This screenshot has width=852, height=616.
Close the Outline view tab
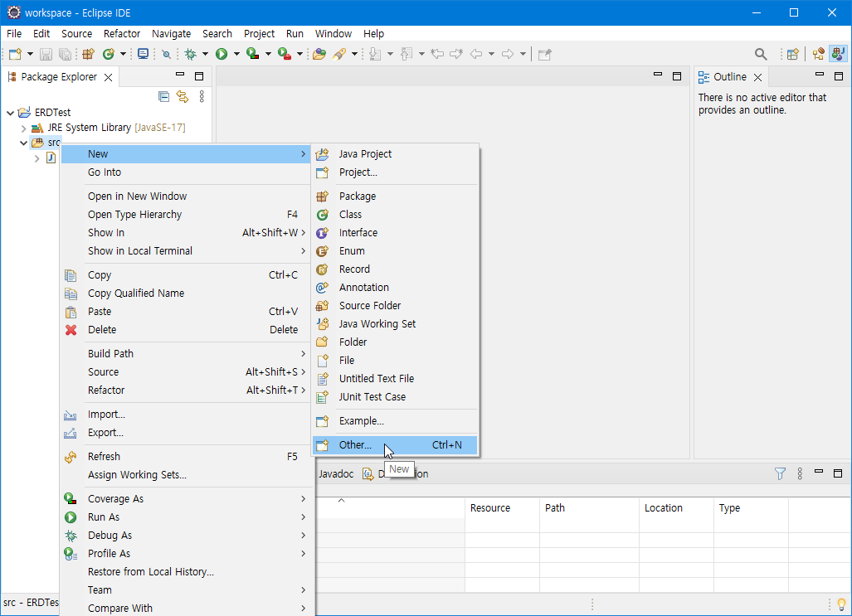pyautogui.click(x=757, y=77)
